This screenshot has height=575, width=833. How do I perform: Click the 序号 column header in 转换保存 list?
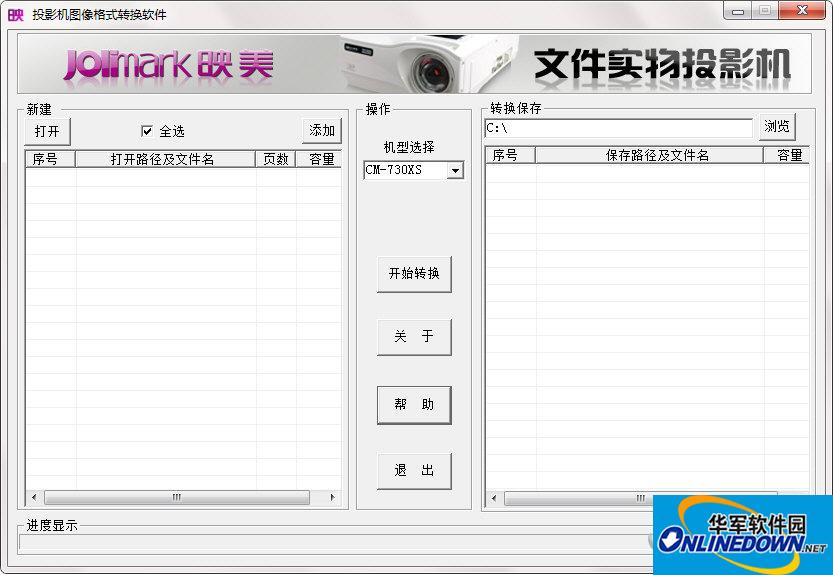[x=510, y=155]
